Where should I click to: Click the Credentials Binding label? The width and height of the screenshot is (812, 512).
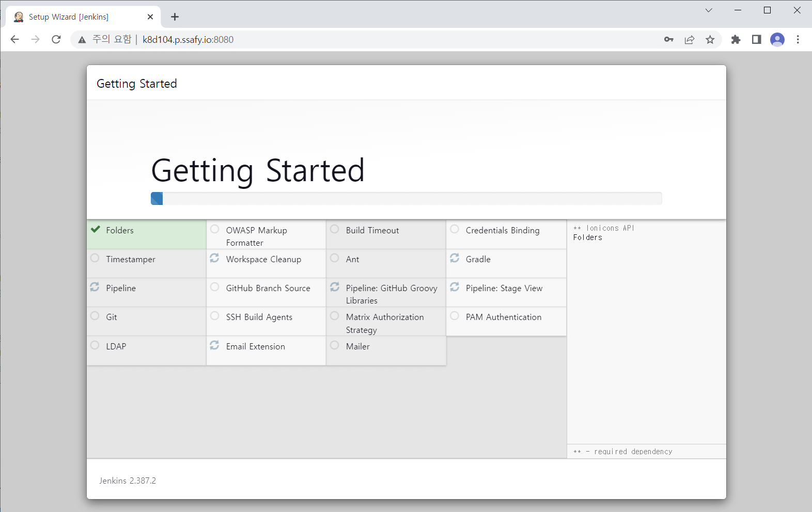pyautogui.click(x=503, y=231)
